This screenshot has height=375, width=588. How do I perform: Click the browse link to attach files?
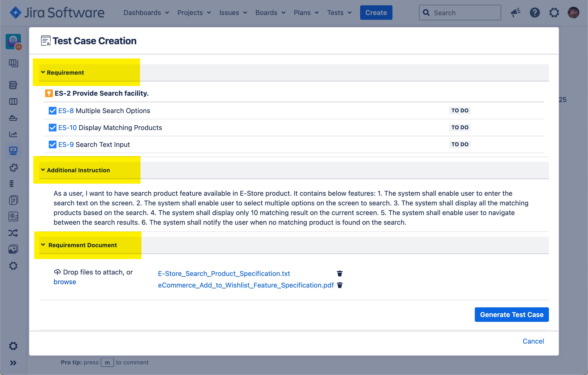click(x=65, y=282)
